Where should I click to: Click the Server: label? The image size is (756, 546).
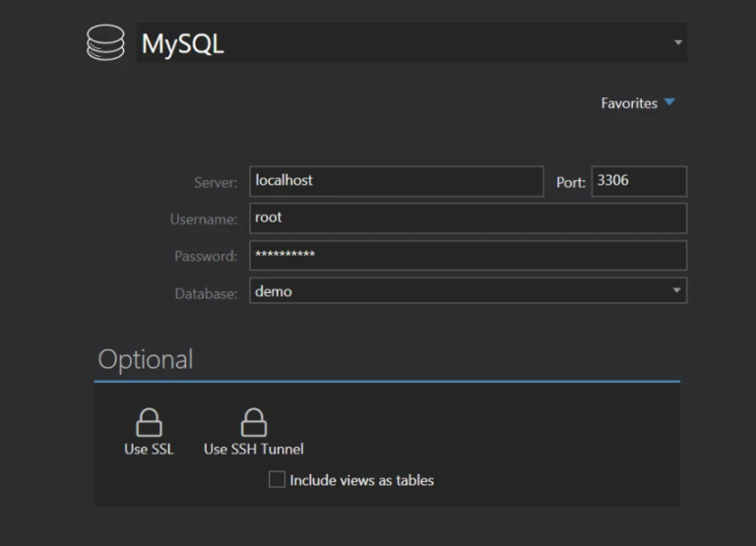point(216,183)
